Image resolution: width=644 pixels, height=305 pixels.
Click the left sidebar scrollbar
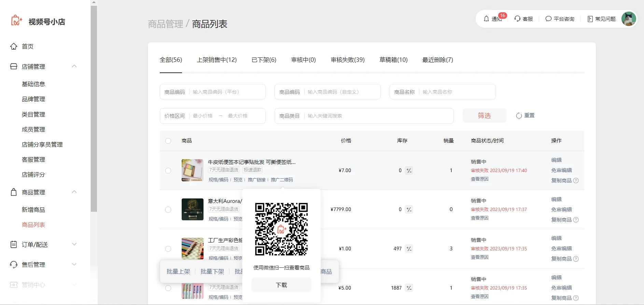tap(94, 109)
